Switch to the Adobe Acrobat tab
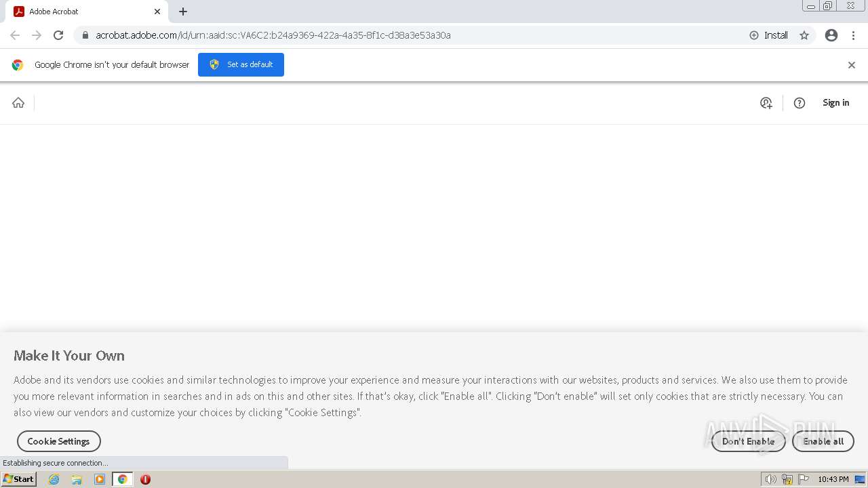868x488 pixels. (87, 12)
